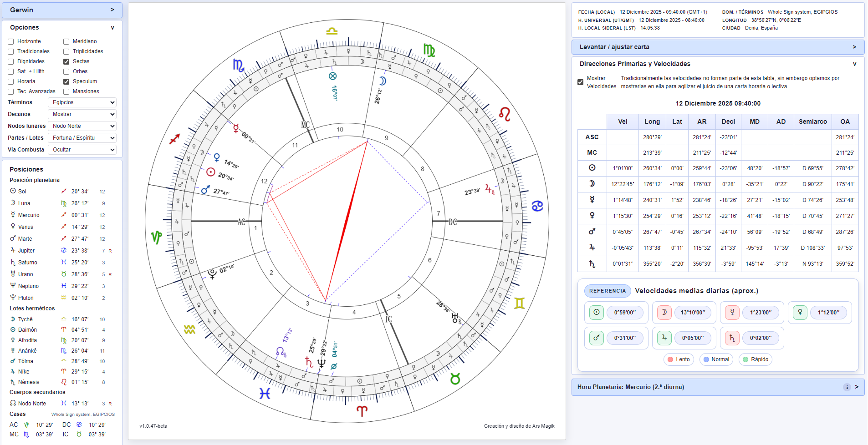This screenshot has width=868, height=445.
Task: Uncheck the Sectas option
Action: [66, 61]
